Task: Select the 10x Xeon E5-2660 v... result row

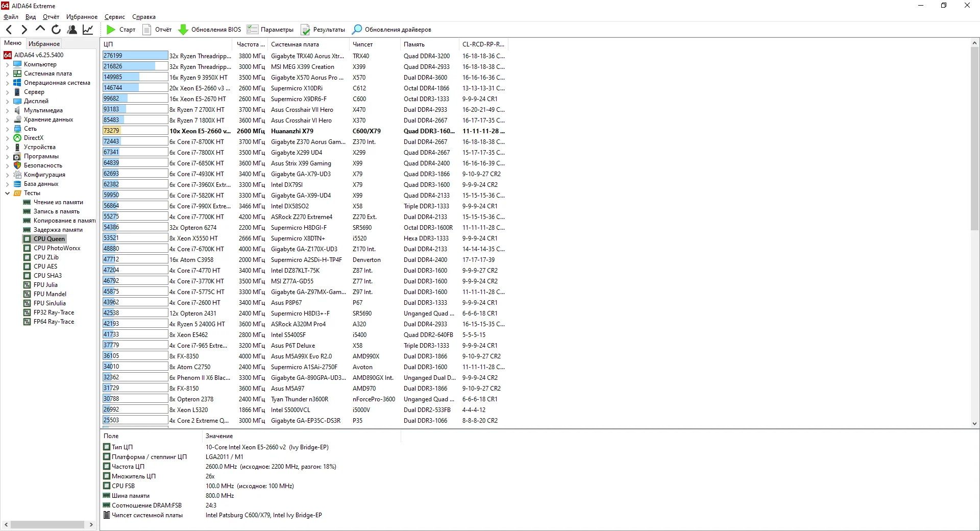Action: tap(304, 131)
